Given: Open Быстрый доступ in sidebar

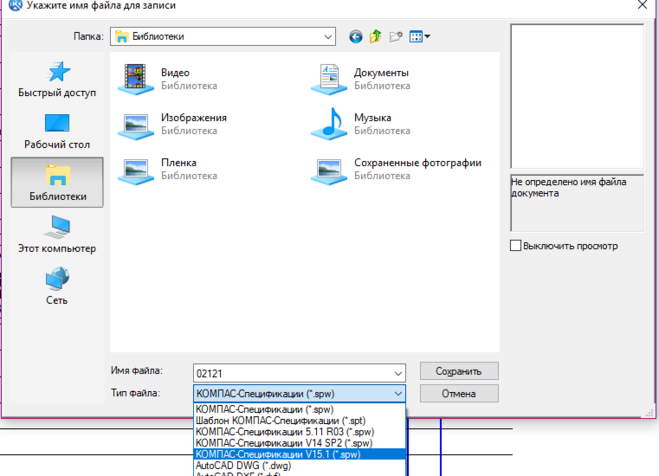Looking at the screenshot, I should (57, 80).
